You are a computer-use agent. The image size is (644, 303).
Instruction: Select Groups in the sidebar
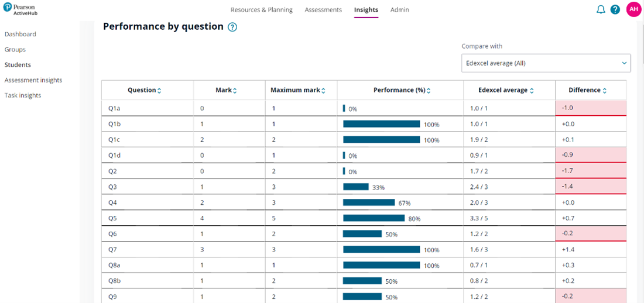click(x=15, y=50)
